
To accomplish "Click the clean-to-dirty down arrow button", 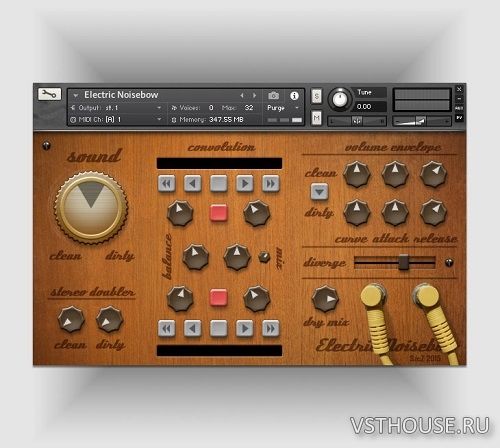I will coord(319,192).
